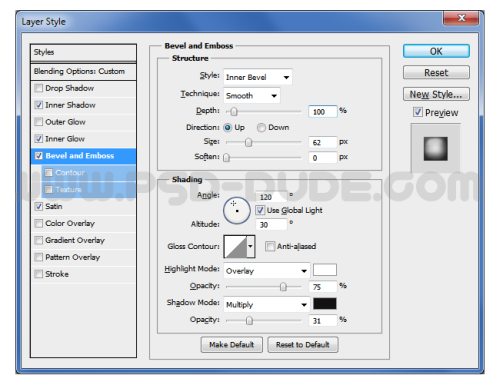Click the black shadow color swatch
The width and height of the screenshot is (500, 385).
point(325,304)
